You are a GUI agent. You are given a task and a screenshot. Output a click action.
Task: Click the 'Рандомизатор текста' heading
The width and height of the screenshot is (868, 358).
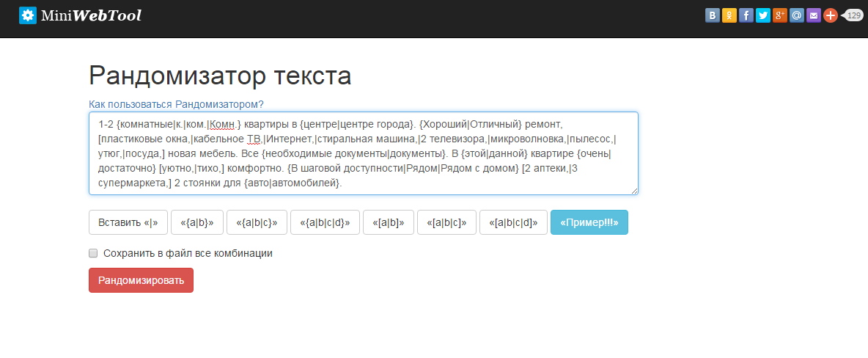click(x=220, y=76)
